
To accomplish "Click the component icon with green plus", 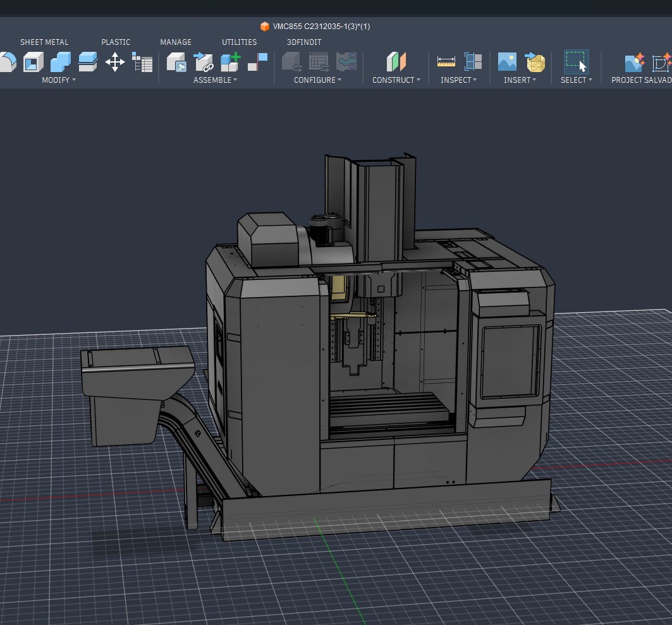I will [231, 62].
